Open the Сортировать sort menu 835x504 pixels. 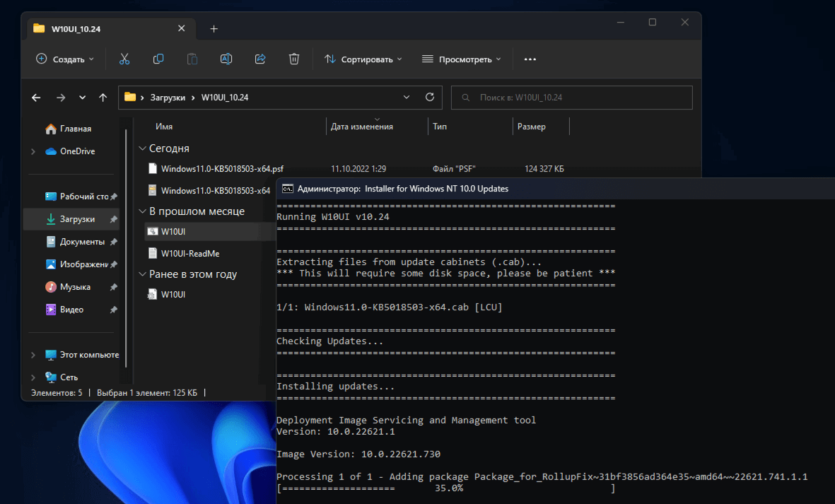coord(363,59)
